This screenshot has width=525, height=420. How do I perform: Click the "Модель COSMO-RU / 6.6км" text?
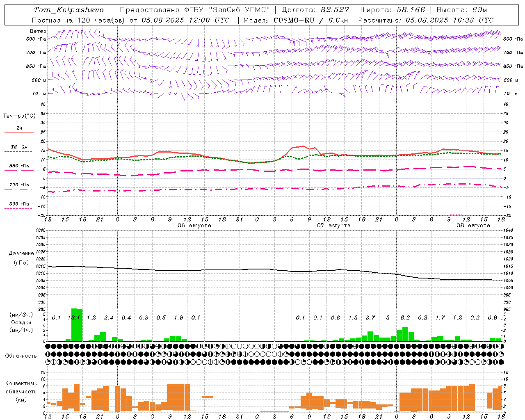[x=296, y=20]
